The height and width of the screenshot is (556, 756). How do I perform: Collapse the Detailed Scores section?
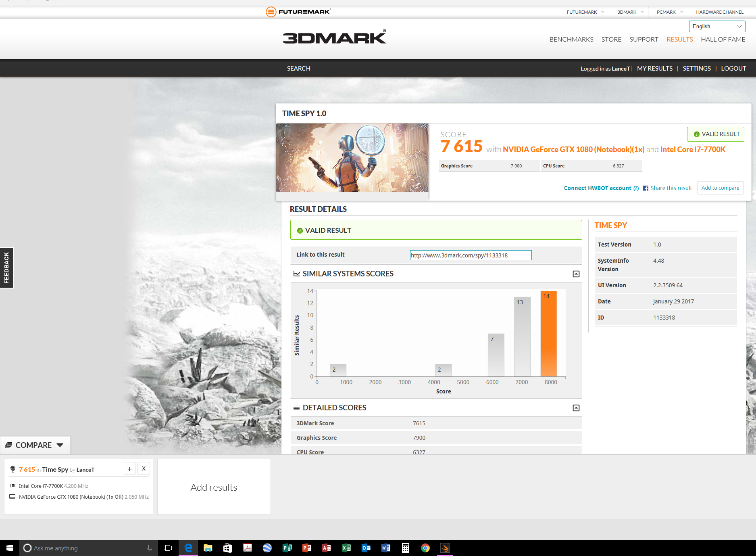tap(576, 408)
